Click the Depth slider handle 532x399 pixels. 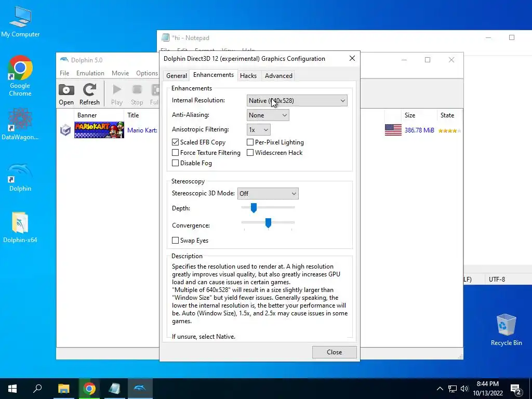pos(254,208)
